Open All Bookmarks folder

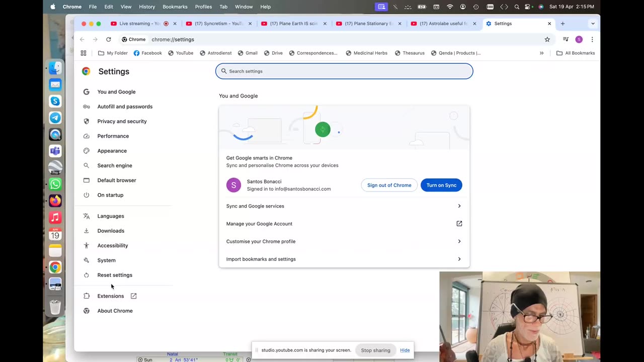pos(576,53)
